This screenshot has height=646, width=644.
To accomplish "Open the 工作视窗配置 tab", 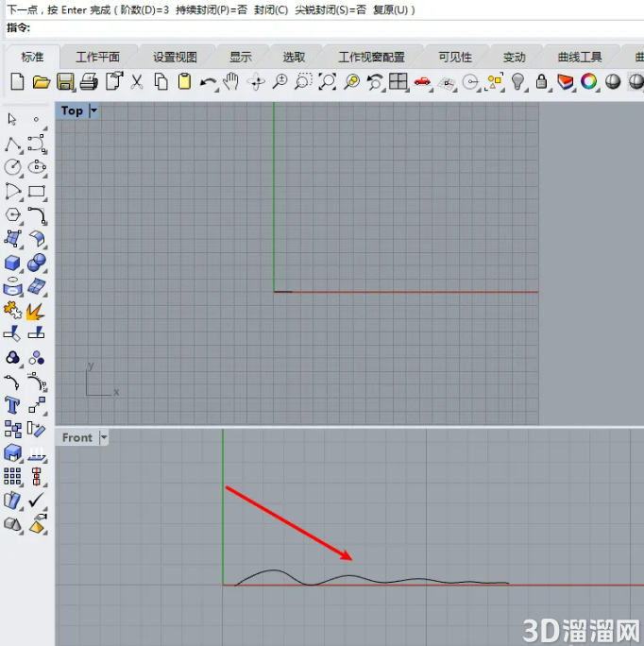I will click(x=372, y=57).
